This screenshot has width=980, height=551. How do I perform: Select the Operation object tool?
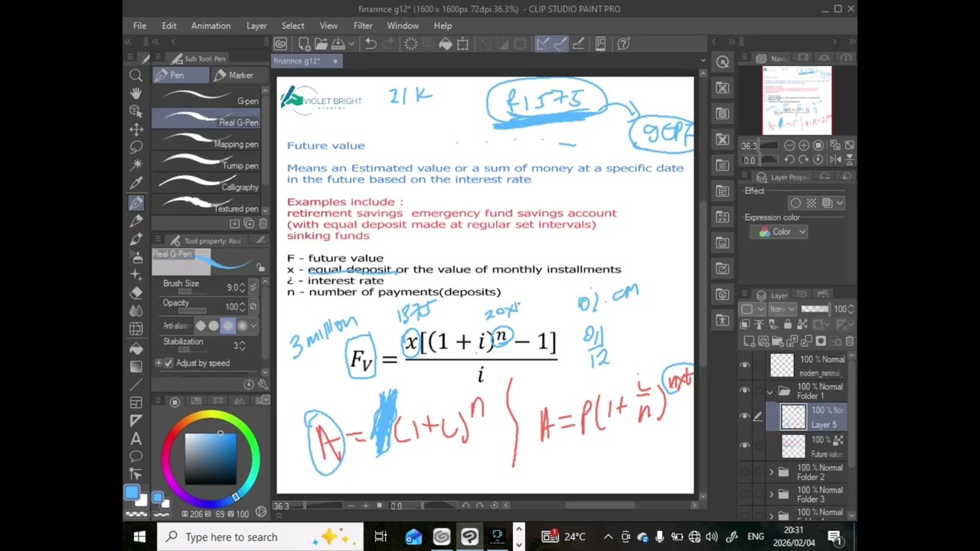click(136, 112)
